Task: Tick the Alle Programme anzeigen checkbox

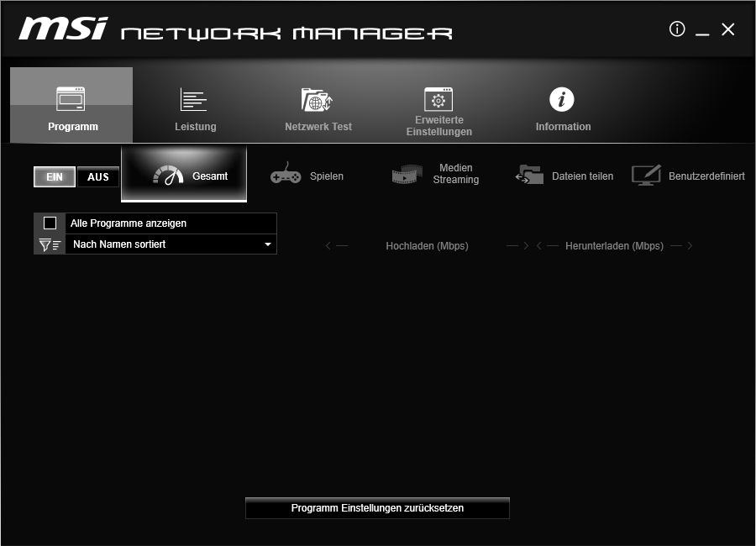Action: pos(50,223)
